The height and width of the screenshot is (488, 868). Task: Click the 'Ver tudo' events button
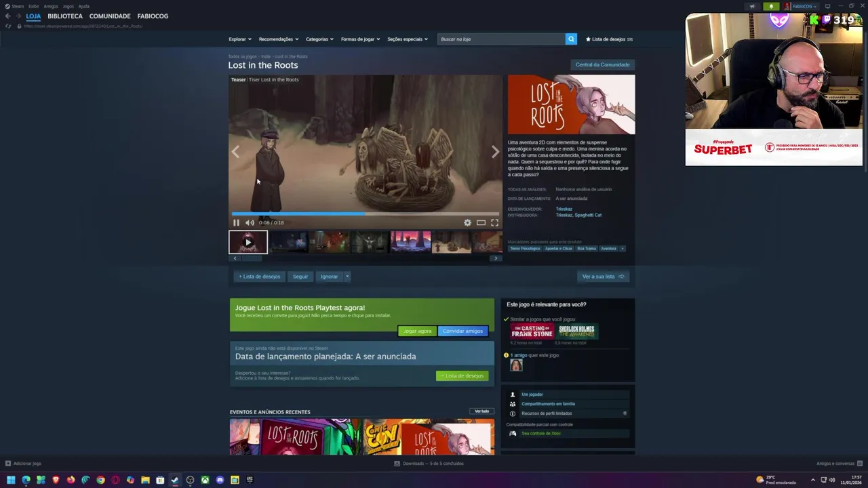[x=481, y=411]
